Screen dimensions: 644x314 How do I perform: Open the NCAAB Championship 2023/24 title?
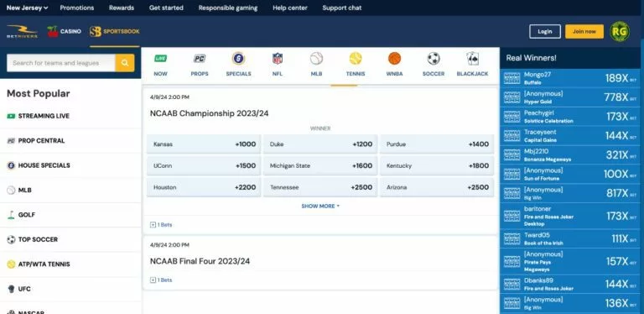(209, 113)
